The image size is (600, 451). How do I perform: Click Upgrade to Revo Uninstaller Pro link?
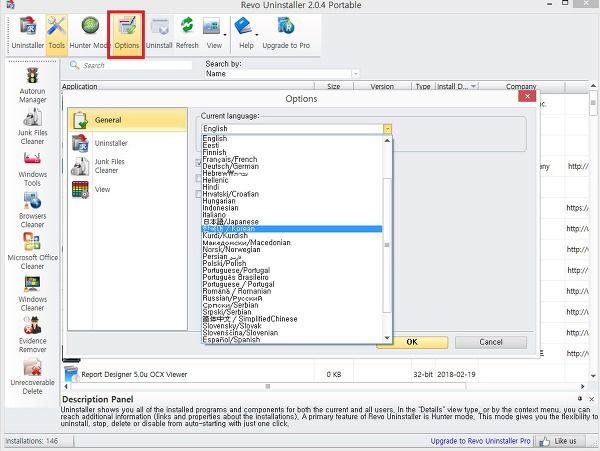point(480,441)
